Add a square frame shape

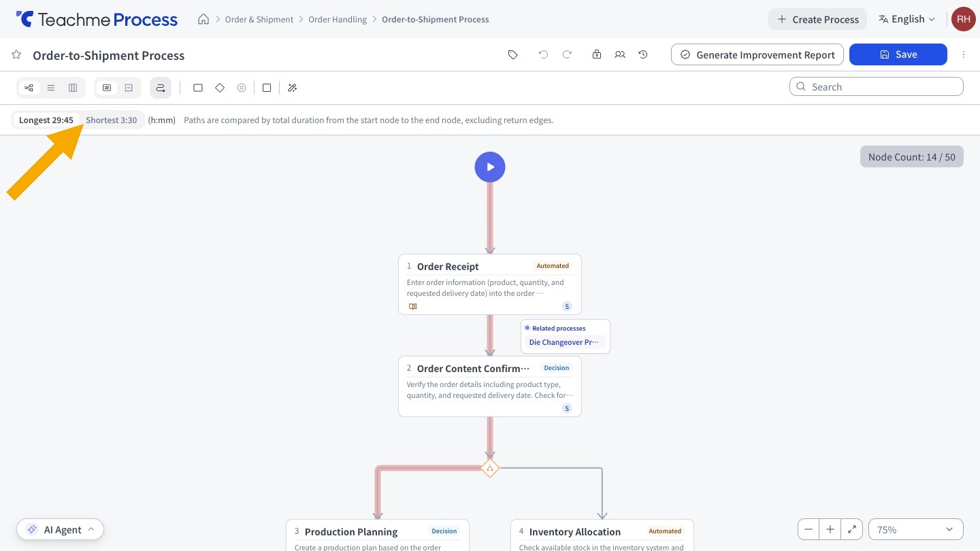[x=267, y=88]
